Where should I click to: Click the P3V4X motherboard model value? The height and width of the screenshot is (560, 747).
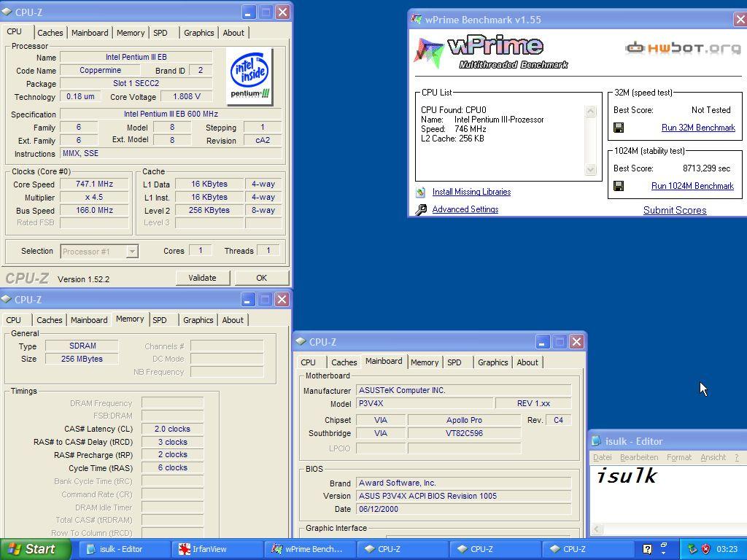[x=425, y=403]
